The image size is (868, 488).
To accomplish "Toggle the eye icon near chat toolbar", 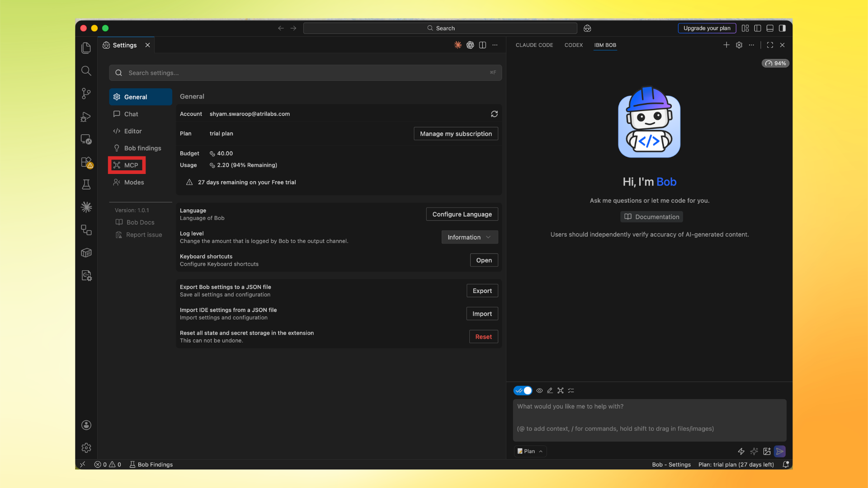I will pyautogui.click(x=539, y=390).
